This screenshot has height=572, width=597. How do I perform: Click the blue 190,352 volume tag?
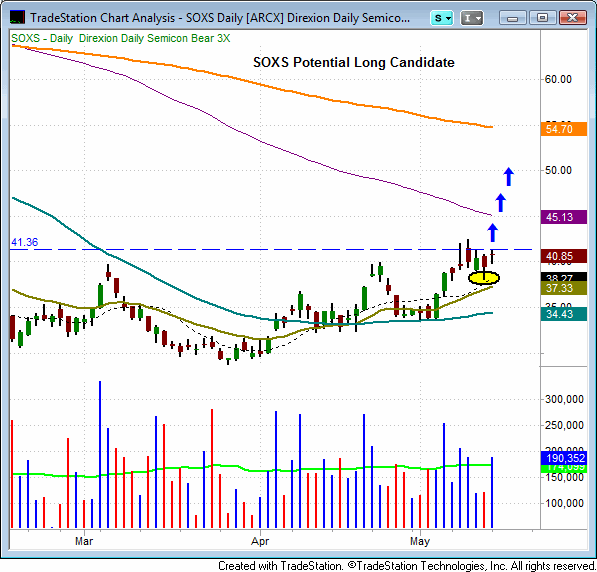click(x=563, y=458)
